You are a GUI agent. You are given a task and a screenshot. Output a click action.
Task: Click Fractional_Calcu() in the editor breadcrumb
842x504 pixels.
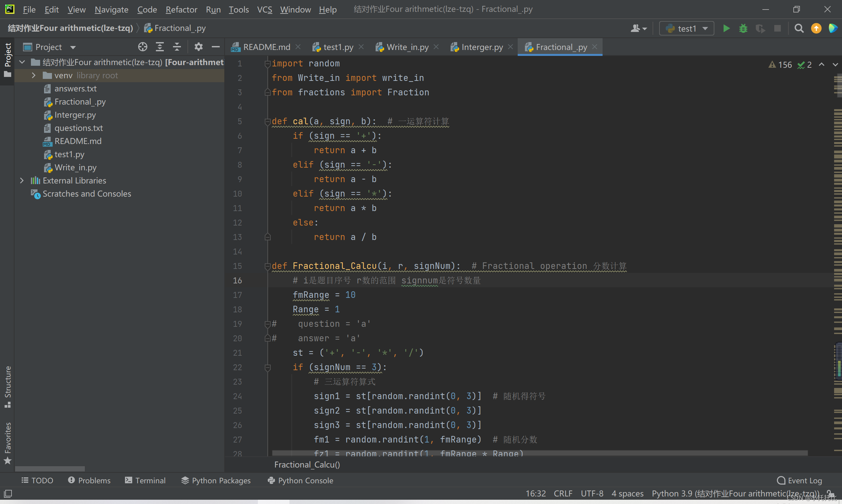pos(307,464)
